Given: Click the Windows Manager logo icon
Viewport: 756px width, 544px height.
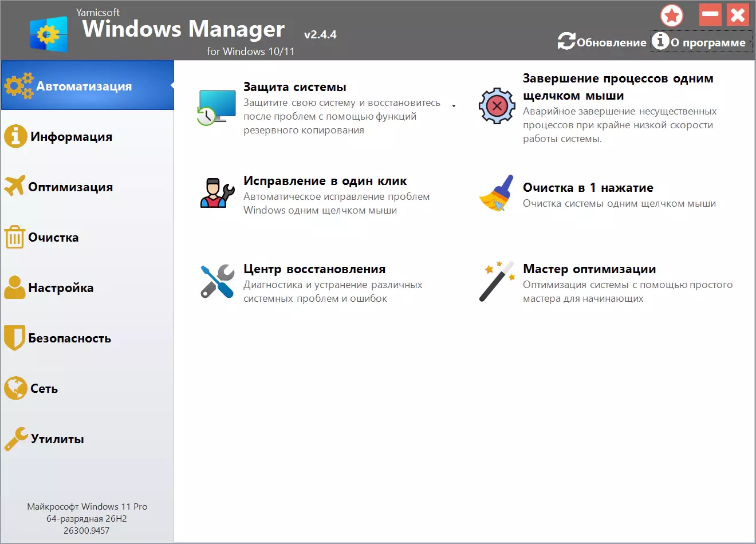Looking at the screenshot, I should 49,34.
